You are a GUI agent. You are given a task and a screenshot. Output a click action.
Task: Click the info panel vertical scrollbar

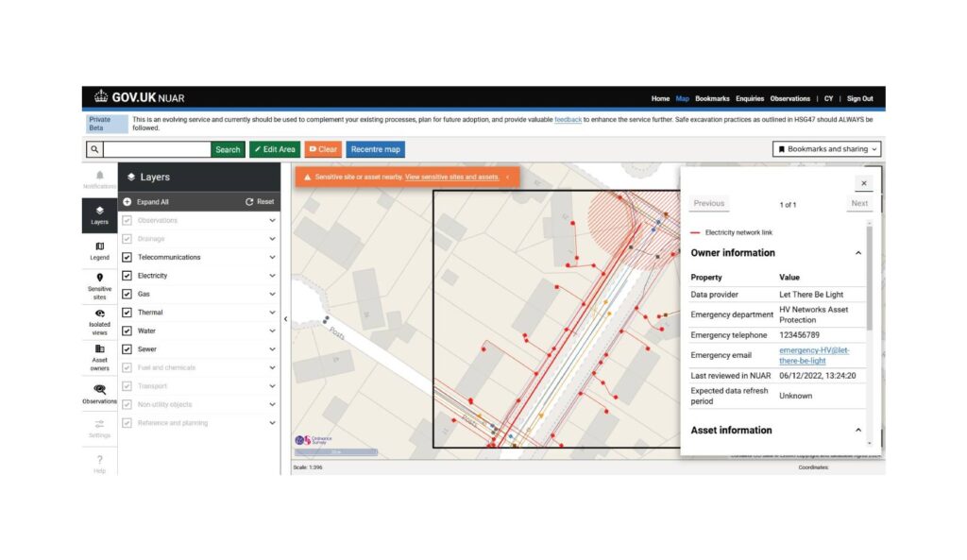[x=869, y=283]
